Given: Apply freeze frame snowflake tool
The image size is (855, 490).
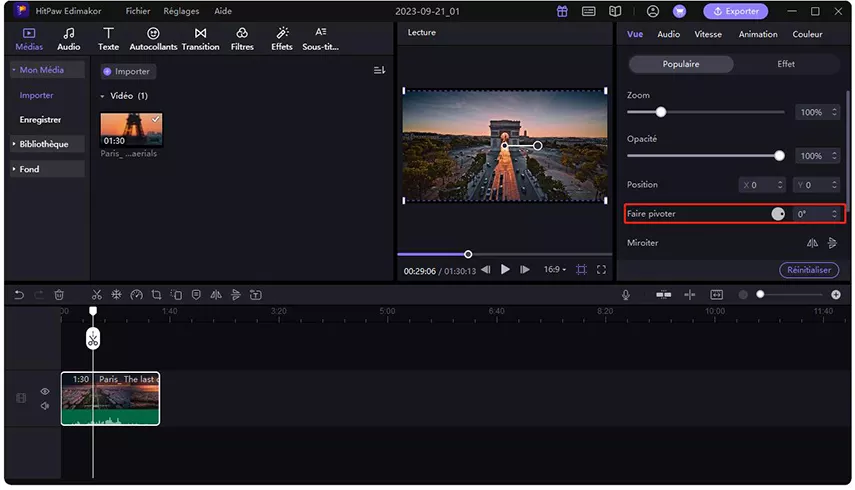Looking at the screenshot, I should [x=116, y=295].
